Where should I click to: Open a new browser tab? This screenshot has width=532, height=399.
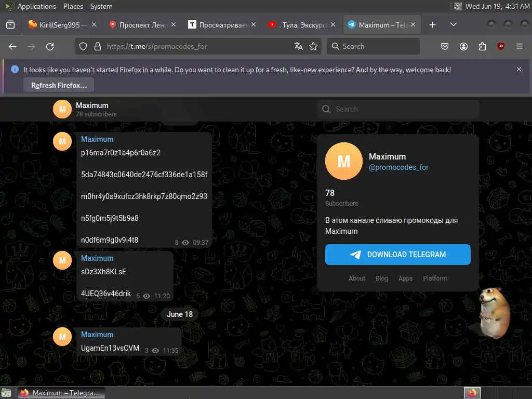click(x=432, y=25)
